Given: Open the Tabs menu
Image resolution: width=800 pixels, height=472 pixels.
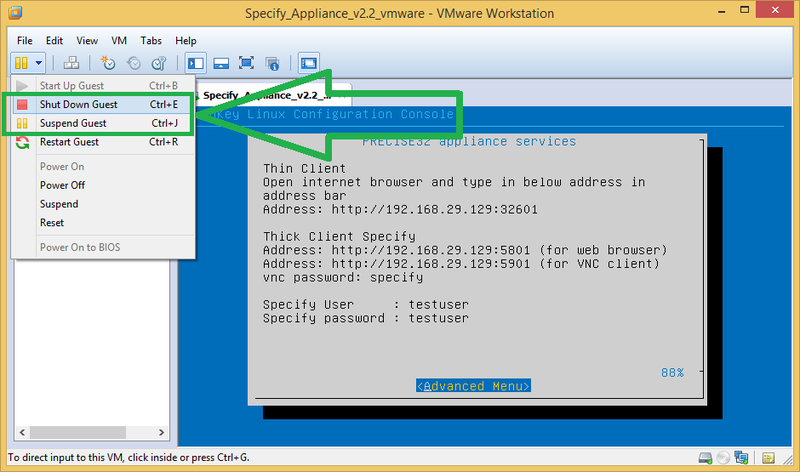Looking at the screenshot, I should 151,40.
